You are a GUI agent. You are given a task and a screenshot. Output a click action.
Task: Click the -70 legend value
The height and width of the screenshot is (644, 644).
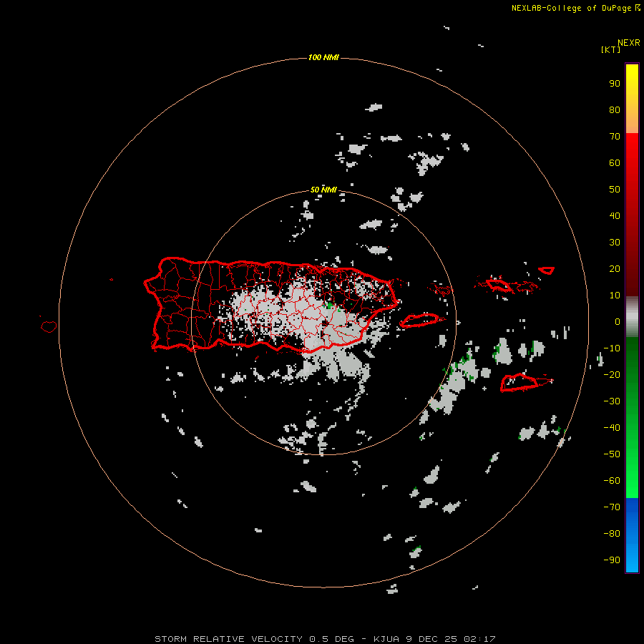click(x=612, y=507)
